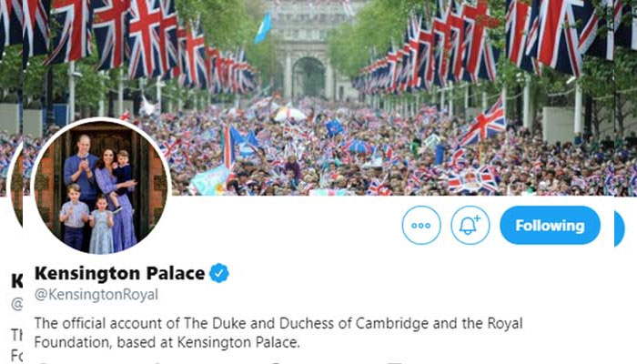This screenshot has width=637, height=364.
Task: Unfollow using the Following button
Action: coord(550,226)
